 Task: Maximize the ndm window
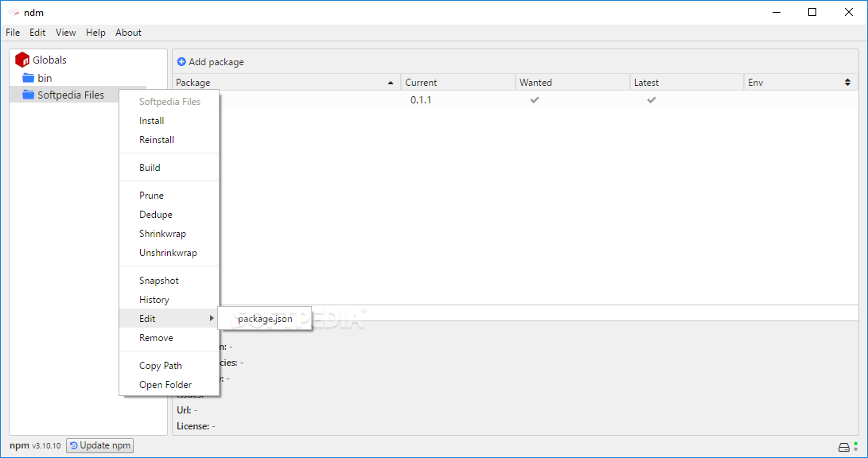[x=812, y=12]
